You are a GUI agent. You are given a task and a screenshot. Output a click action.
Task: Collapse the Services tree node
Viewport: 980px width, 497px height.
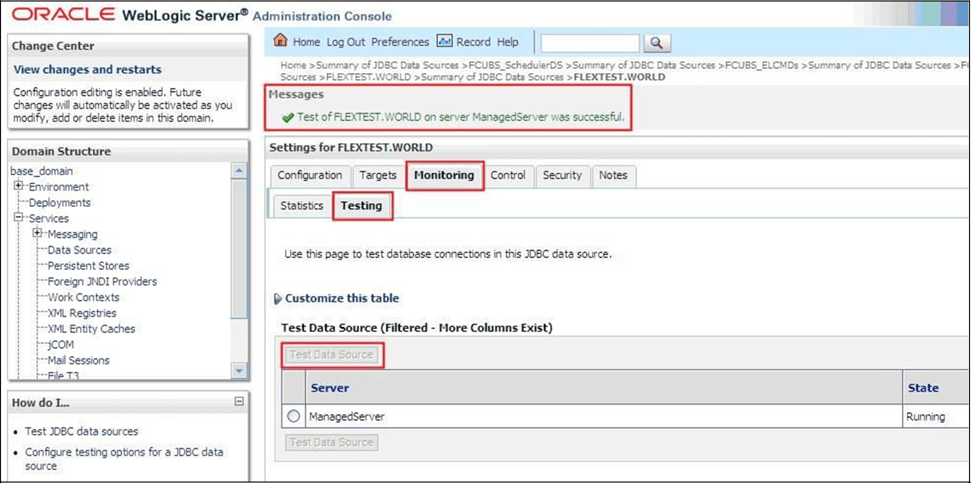[18, 217]
